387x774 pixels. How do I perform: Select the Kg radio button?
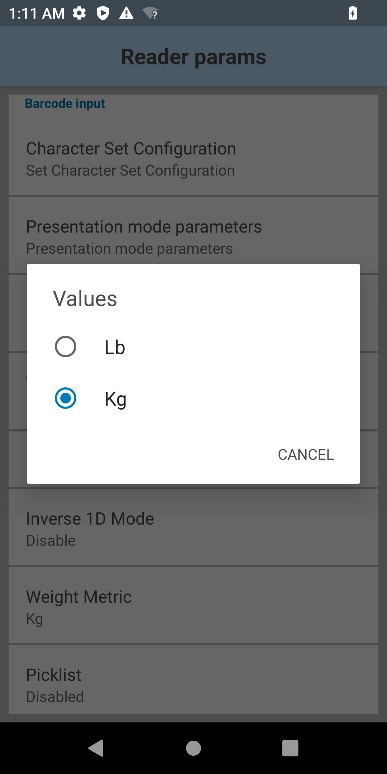tap(65, 398)
